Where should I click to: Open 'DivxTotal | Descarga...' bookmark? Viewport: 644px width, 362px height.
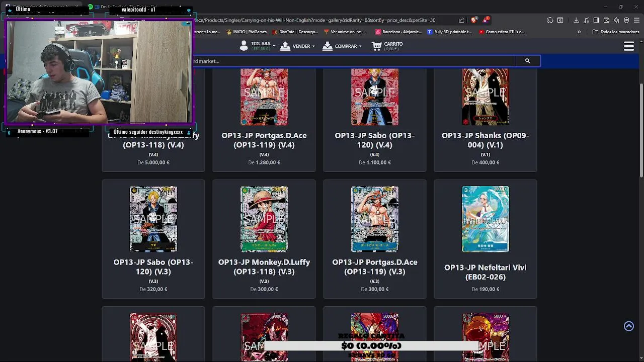295,32
